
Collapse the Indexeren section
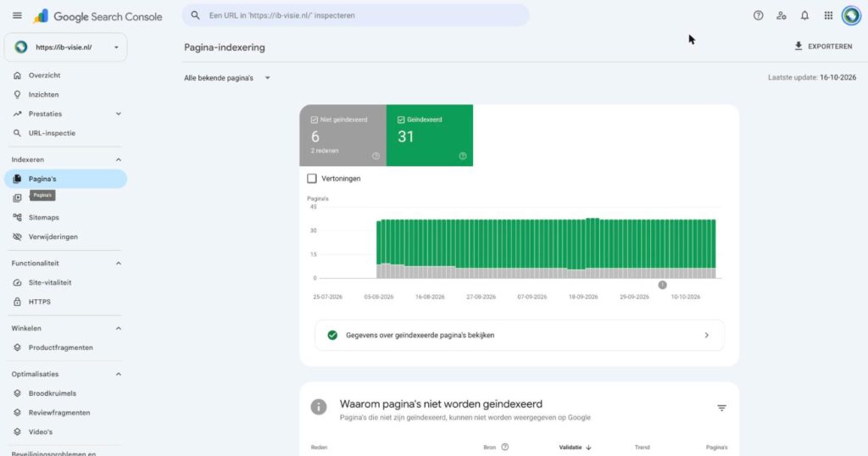(118, 159)
